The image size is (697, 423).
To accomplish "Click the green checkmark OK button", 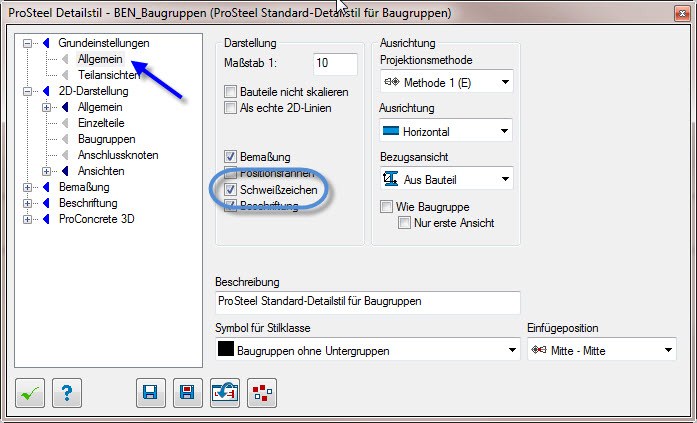I will click(30, 393).
